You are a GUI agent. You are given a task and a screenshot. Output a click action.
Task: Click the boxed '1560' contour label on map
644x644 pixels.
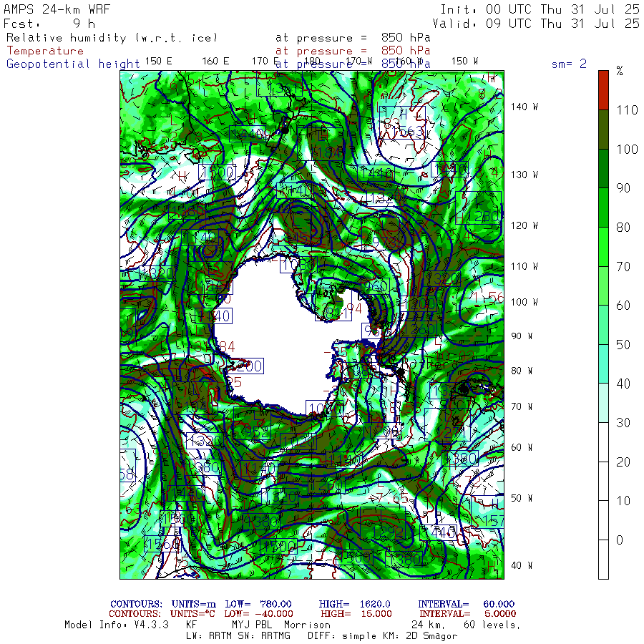point(162,545)
